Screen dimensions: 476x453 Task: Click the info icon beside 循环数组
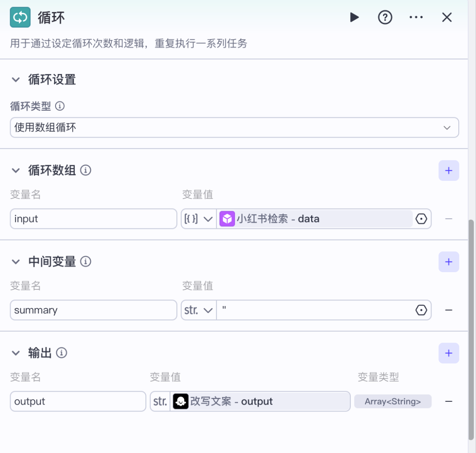(86, 170)
